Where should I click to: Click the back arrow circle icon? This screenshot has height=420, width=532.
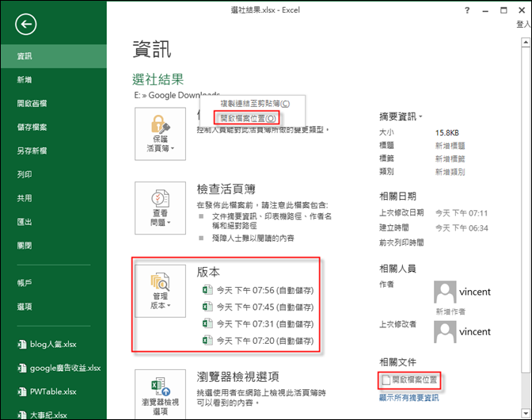(26, 25)
